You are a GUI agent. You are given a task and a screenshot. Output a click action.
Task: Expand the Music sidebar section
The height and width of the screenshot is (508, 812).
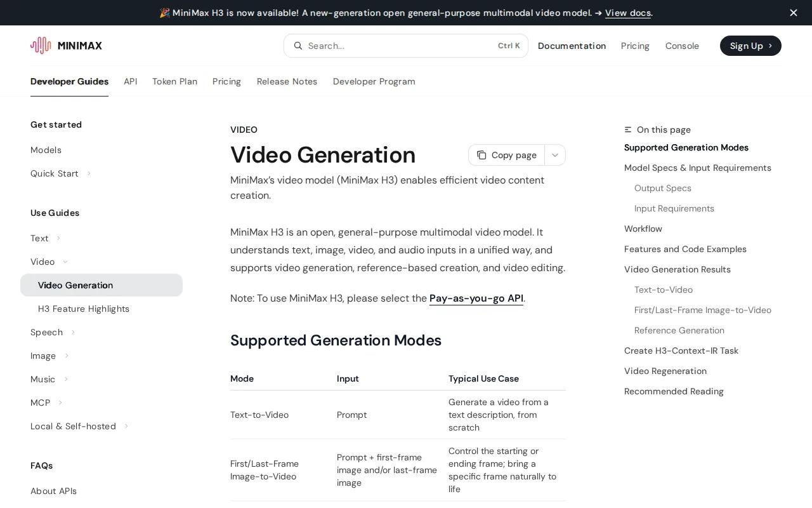(66, 379)
